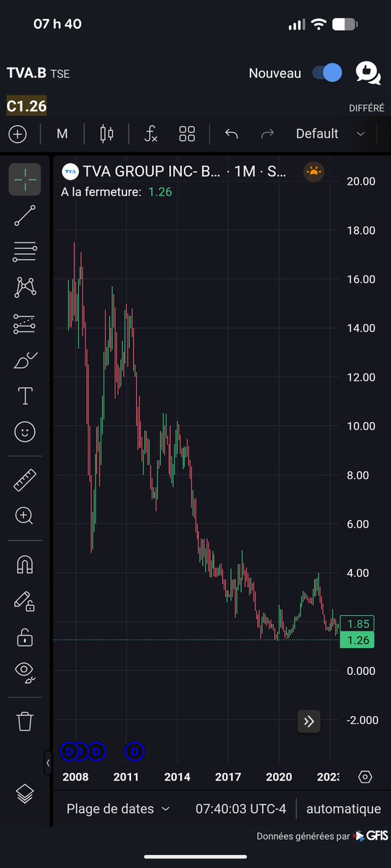Tap the leftmost dividend D marker
Viewport: 391px width, 868px height.
(70, 751)
